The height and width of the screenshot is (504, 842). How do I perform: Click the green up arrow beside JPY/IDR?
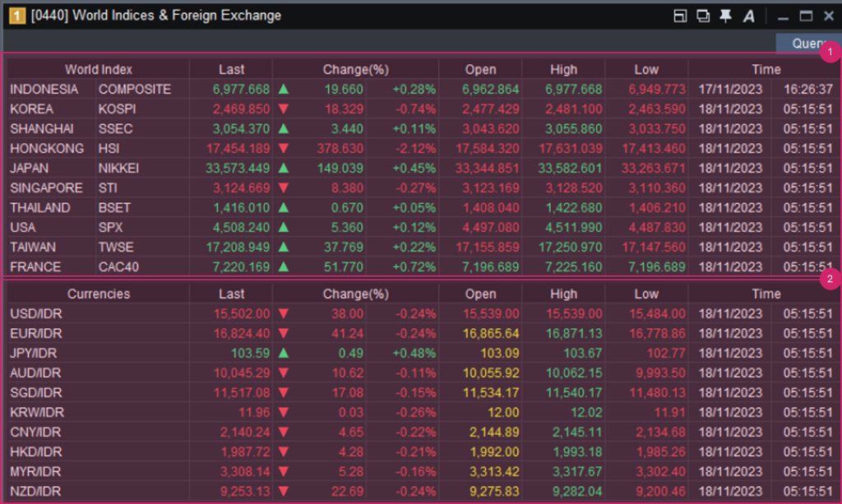coord(284,353)
